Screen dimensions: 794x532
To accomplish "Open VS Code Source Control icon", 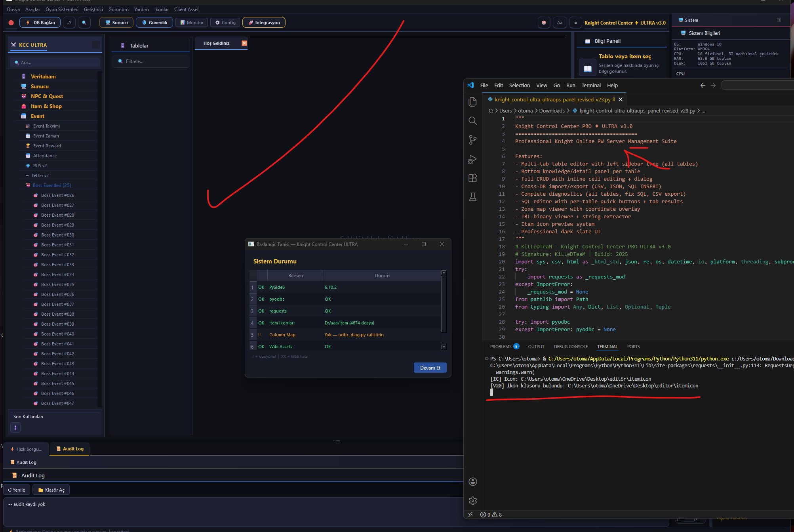I will (x=472, y=140).
